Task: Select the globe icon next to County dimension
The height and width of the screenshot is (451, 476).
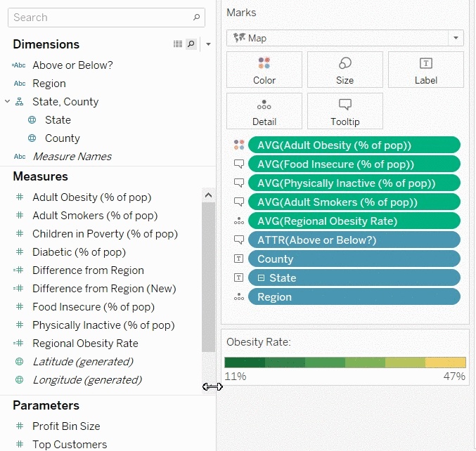Action: point(32,138)
